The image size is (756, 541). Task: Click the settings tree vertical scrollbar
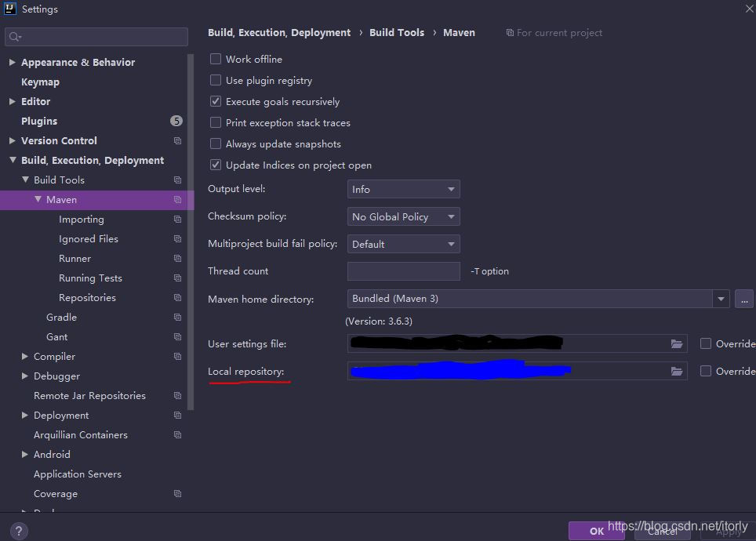click(191, 232)
